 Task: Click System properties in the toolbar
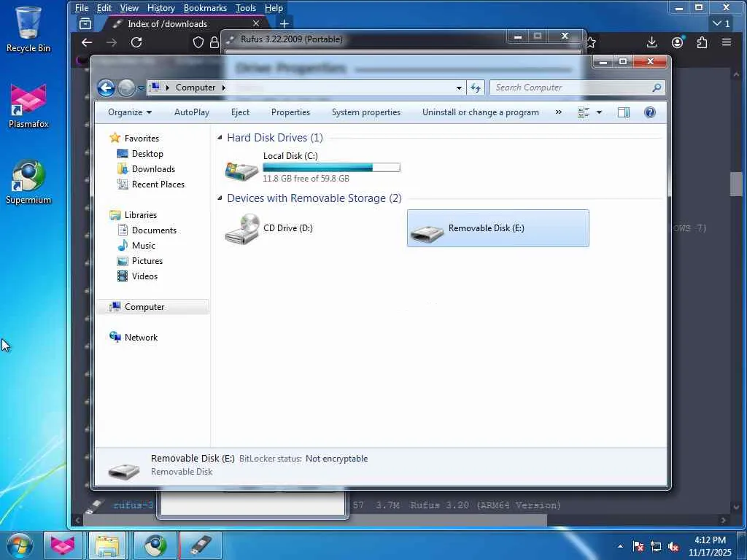366,112
